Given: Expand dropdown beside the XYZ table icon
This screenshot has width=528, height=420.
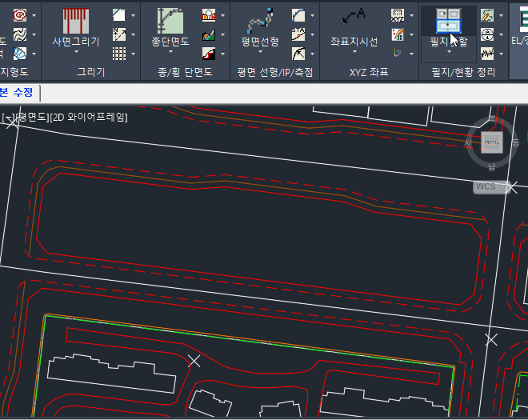Looking at the screenshot, I should [x=412, y=15].
